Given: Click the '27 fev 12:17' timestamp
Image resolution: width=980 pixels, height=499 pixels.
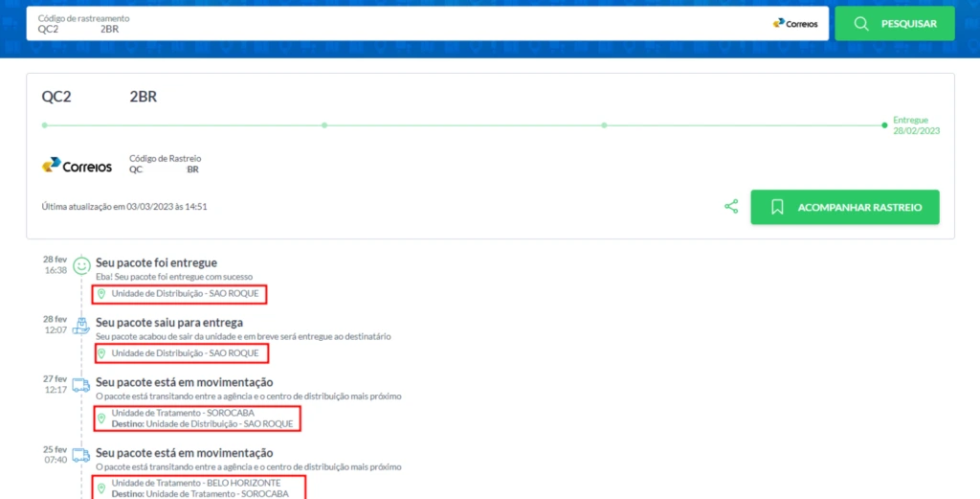Looking at the screenshot, I should [x=55, y=384].
